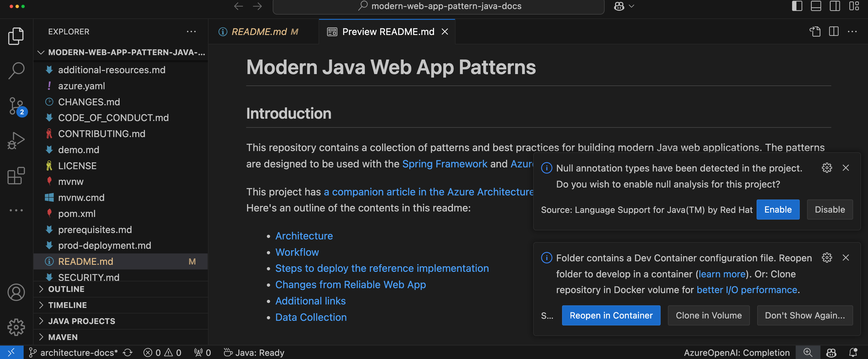Switch to the README.md editor tab
Image resolution: width=868 pixels, height=359 pixels.
point(259,32)
